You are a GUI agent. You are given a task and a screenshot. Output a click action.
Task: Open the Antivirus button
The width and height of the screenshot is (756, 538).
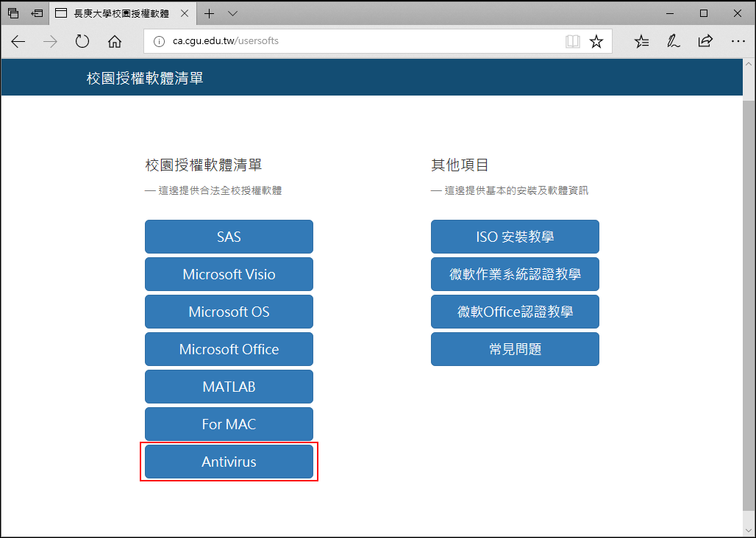point(229,462)
